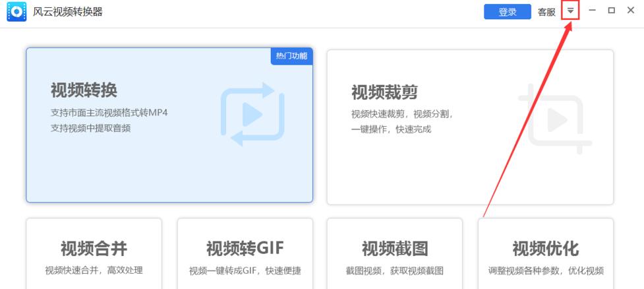Click the 热门功能 badge
The height and width of the screenshot is (289, 644).
(x=291, y=56)
